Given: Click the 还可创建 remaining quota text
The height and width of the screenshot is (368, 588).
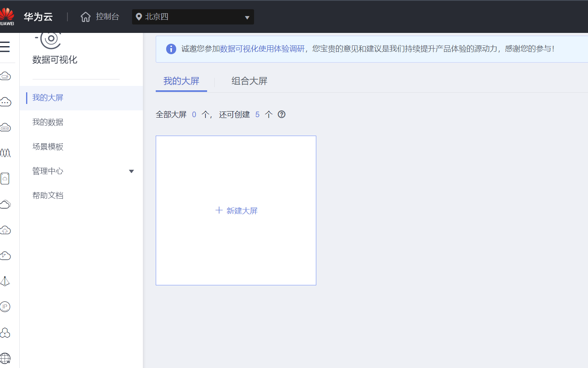Looking at the screenshot, I should pyautogui.click(x=234, y=115).
